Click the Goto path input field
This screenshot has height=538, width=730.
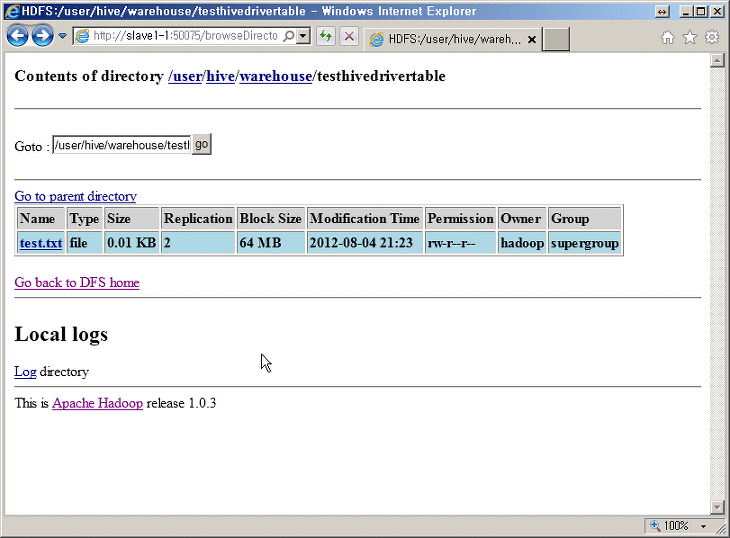click(121, 146)
